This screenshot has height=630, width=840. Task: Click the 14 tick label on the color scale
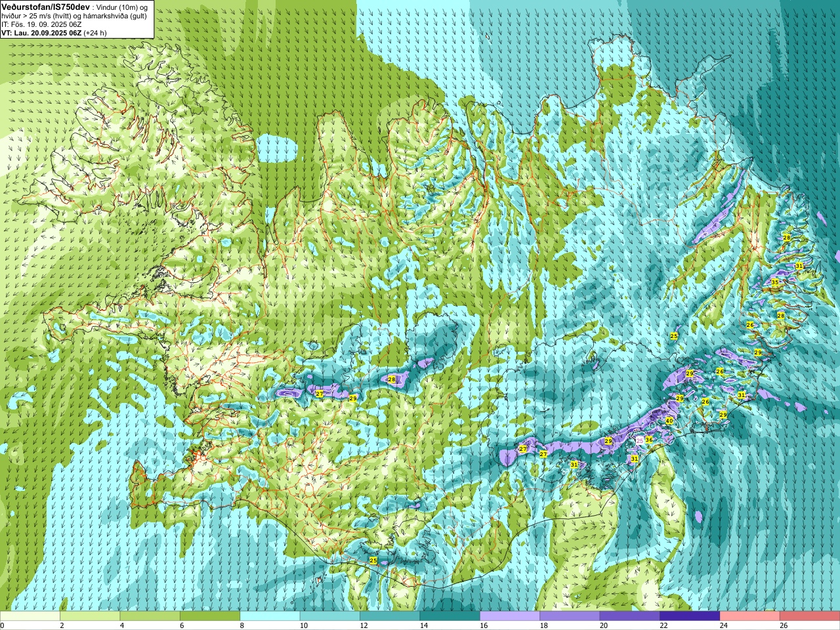pos(423,625)
